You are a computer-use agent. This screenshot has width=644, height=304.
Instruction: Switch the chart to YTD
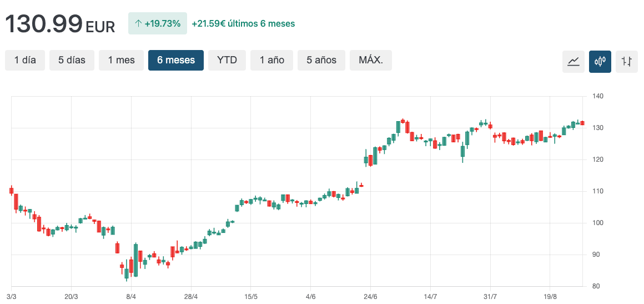coord(227,61)
